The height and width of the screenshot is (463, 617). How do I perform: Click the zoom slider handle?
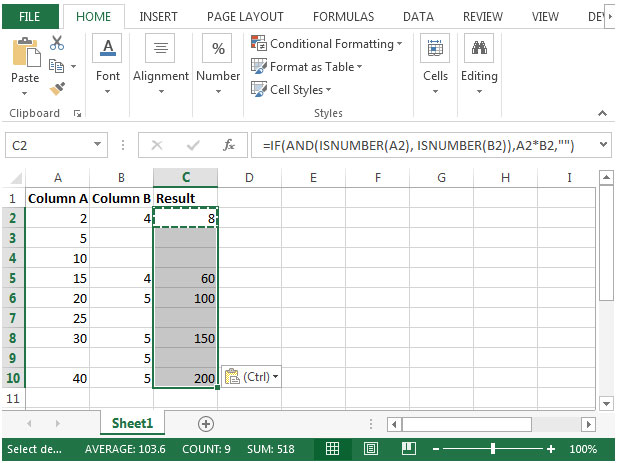493,448
